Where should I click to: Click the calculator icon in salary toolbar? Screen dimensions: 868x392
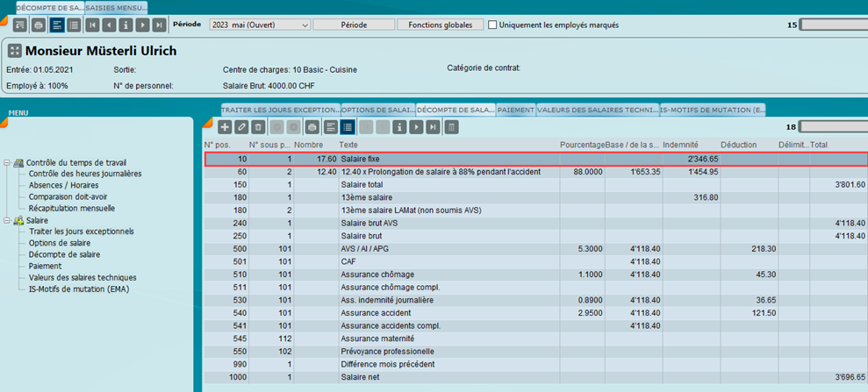pyautogui.click(x=452, y=127)
